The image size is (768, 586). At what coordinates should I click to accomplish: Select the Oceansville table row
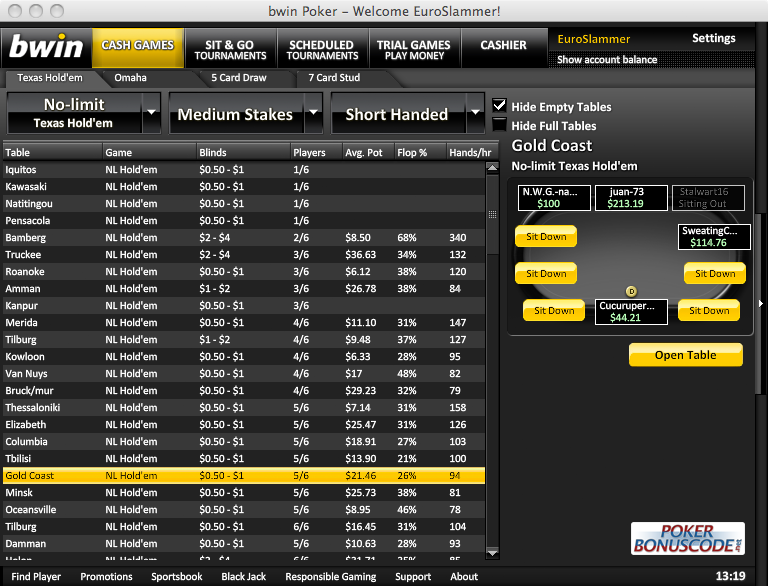pyautogui.click(x=244, y=510)
